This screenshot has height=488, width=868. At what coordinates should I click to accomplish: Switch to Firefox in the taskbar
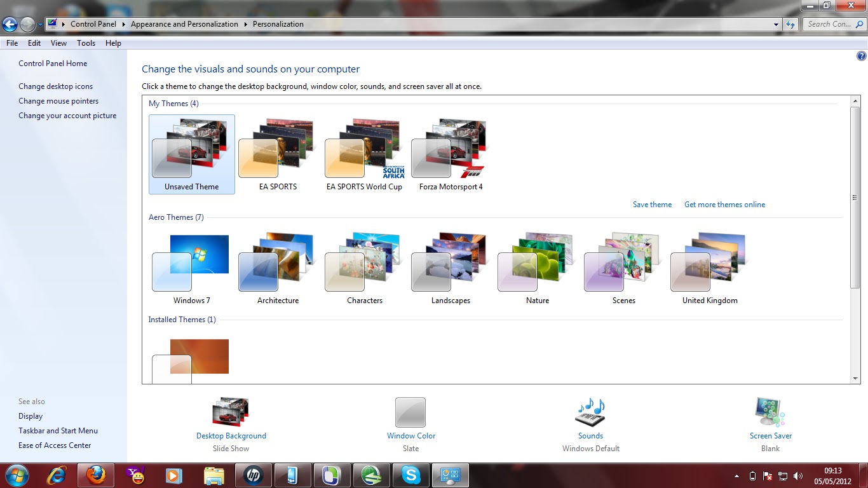coord(96,475)
